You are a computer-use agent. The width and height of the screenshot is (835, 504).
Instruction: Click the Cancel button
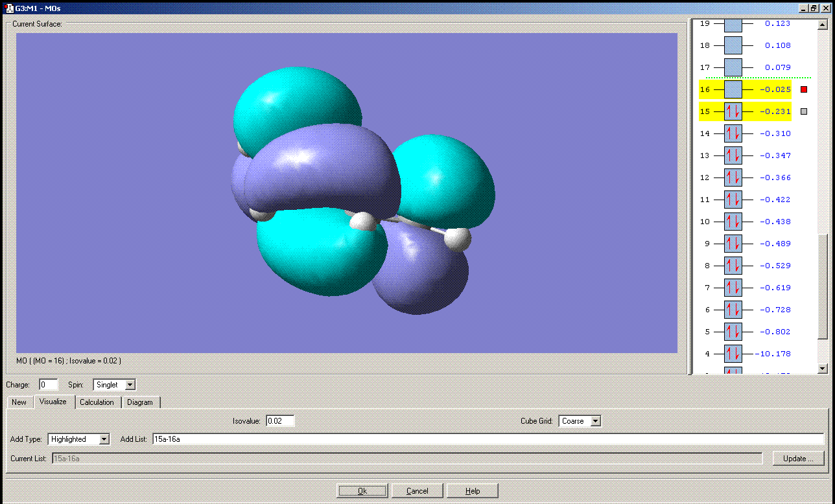417,490
